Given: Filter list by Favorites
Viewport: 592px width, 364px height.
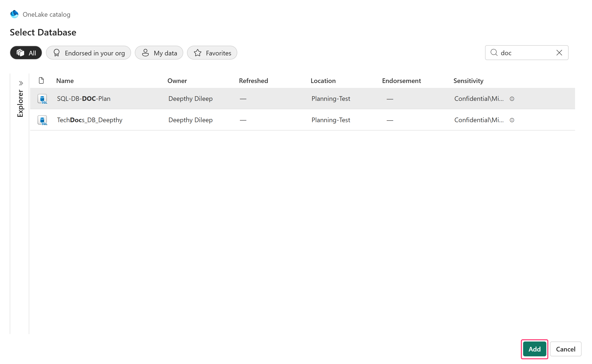Looking at the screenshot, I should tap(212, 53).
